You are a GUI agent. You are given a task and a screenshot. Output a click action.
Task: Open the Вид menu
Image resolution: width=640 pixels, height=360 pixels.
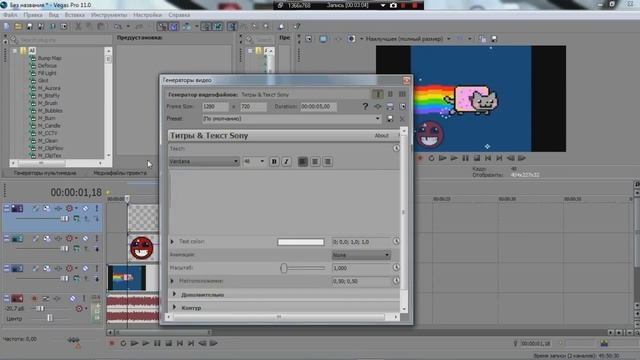(x=54, y=15)
